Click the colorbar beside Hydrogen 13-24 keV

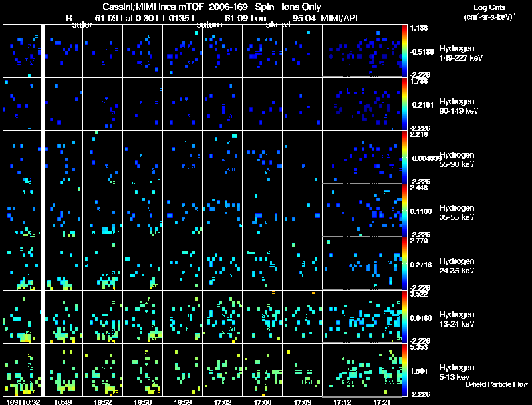point(404,317)
